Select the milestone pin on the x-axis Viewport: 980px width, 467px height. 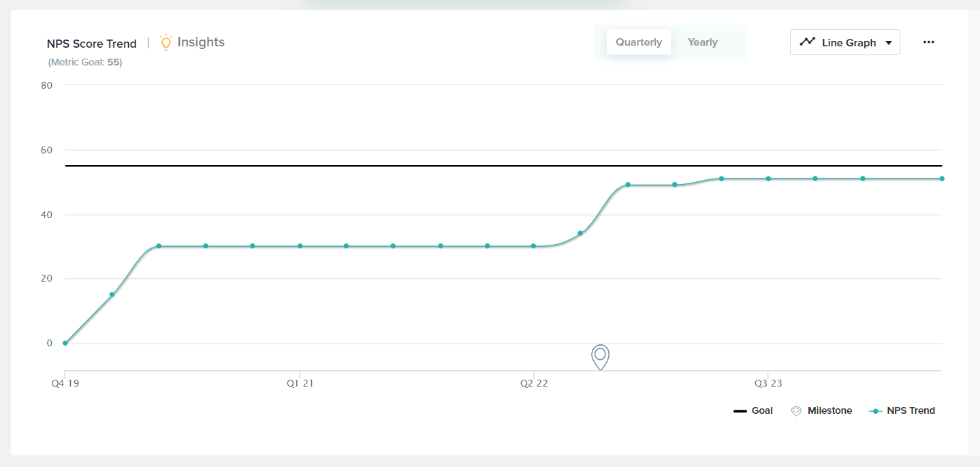pyautogui.click(x=600, y=356)
